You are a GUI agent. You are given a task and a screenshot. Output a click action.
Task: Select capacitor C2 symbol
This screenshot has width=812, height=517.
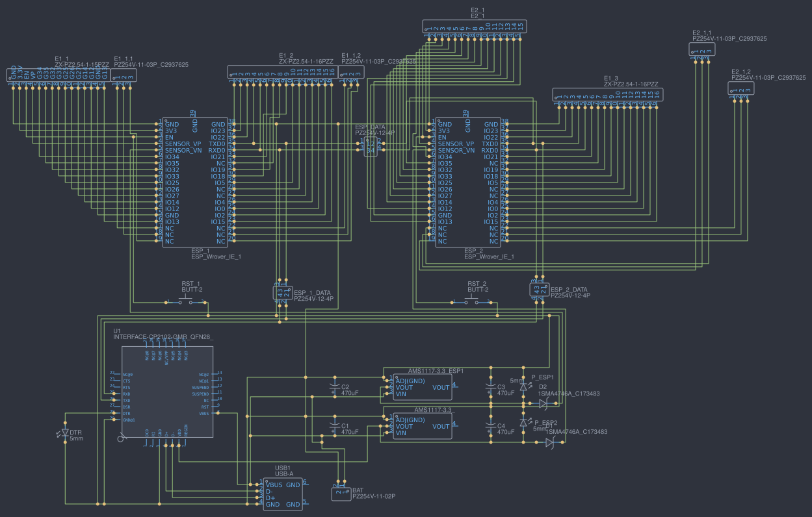(x=334, y=388)
